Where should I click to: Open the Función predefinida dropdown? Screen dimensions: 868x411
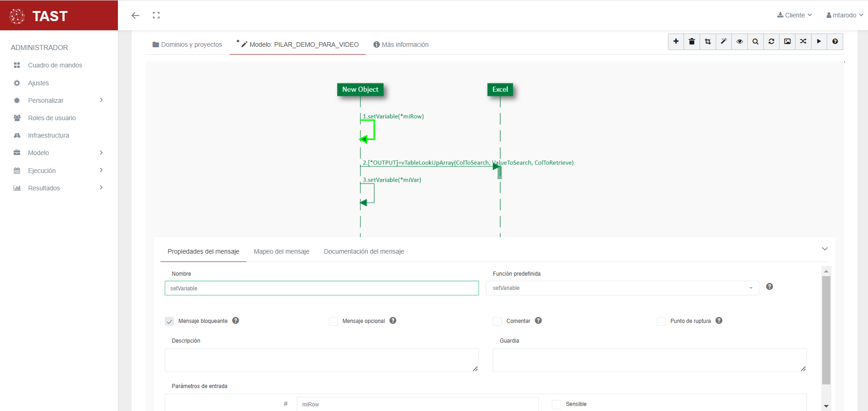pyautogui.click(x=622, y=288)
